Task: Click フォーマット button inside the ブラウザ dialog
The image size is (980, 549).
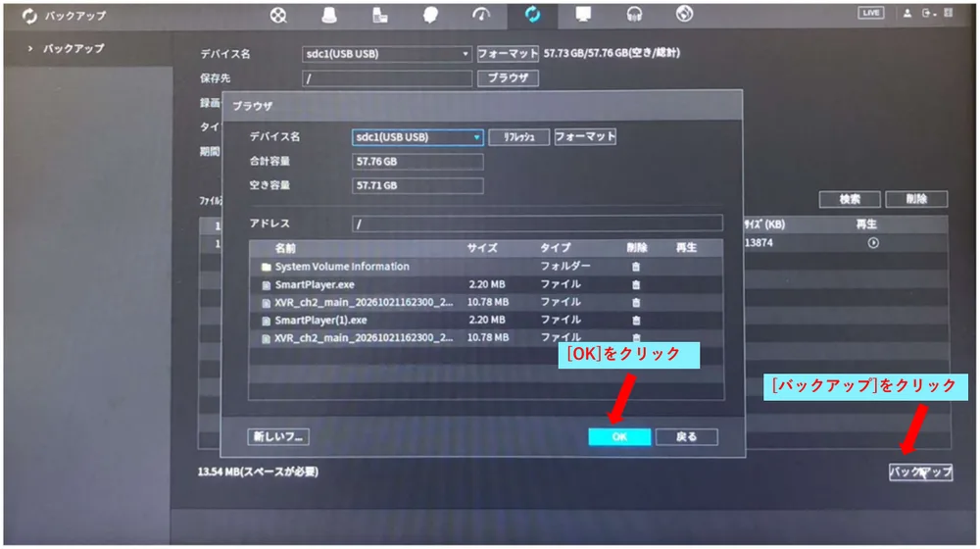Action: pos(585,136)
